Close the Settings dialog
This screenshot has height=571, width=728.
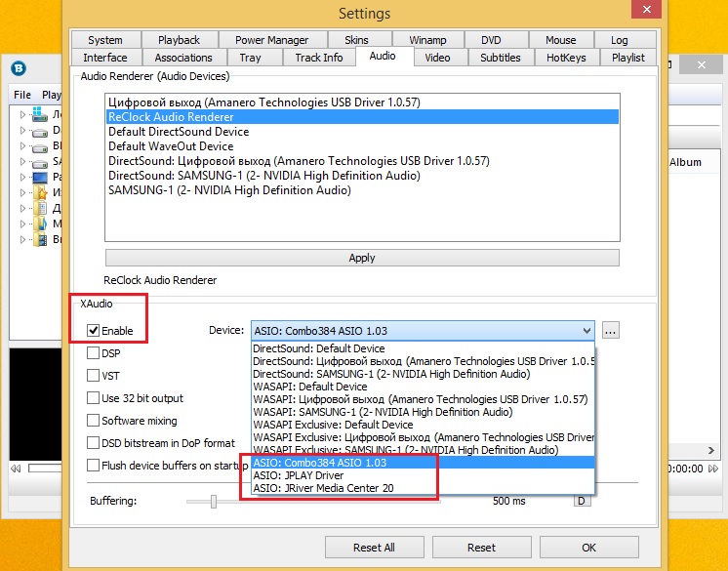coord(646,9)
